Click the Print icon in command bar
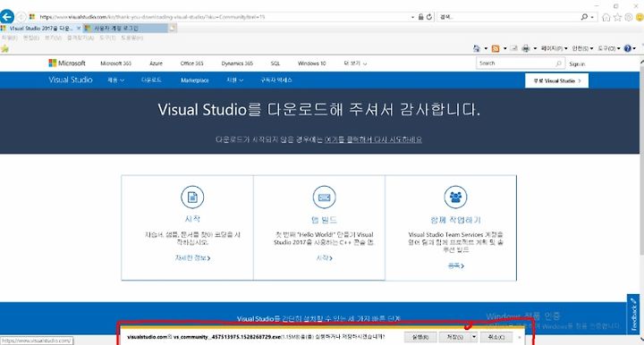This screenshot has width=644, height=345. (x=526, y=48)
